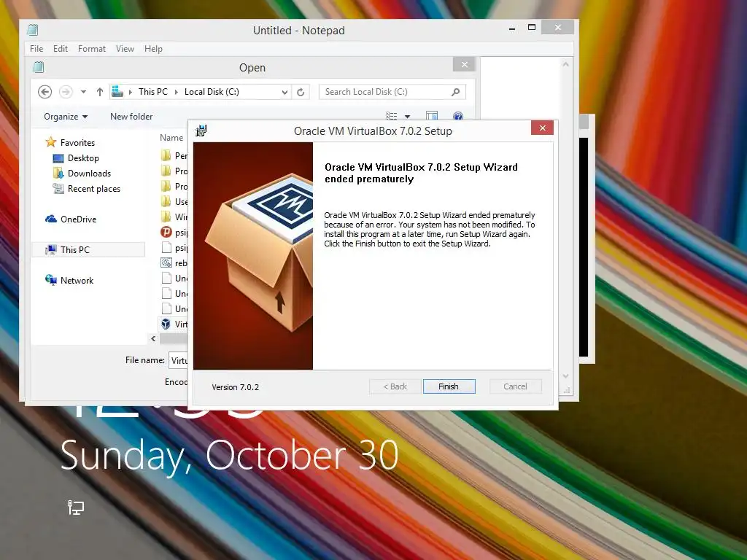
Task: Click the search magnifier icon
Action: (x=455, y=92)
